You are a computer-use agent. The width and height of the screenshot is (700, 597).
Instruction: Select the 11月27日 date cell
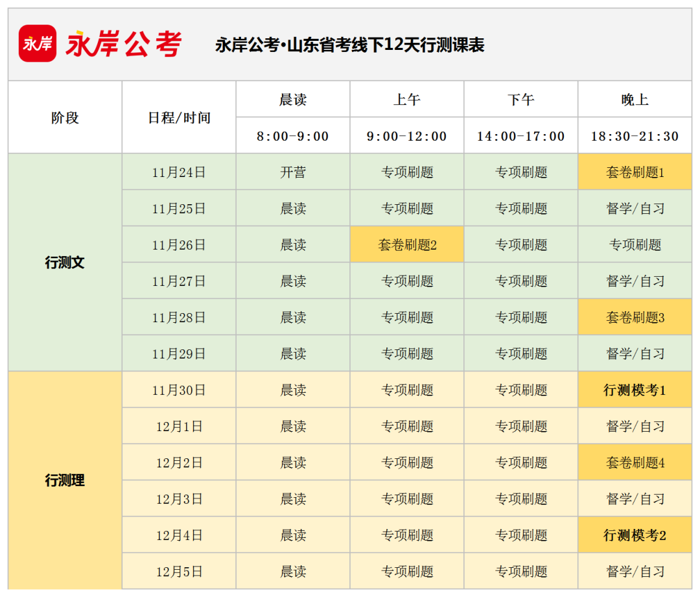click(179, 281)
